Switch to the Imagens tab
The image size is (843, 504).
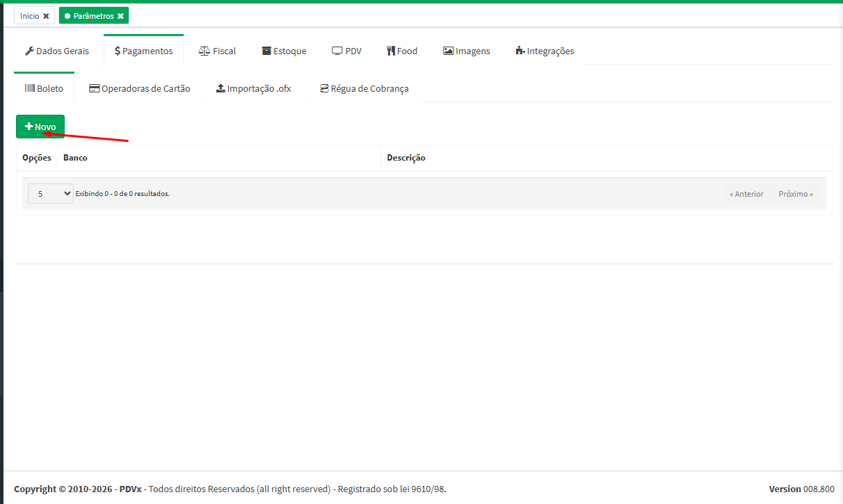coord(467,51)
